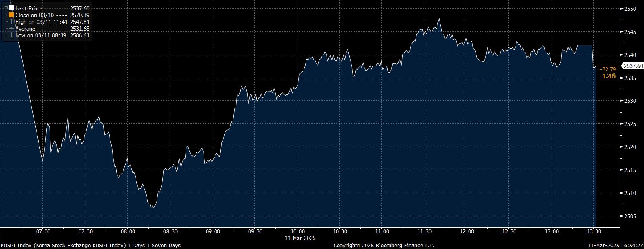Click the Low marker icon in legend
The height and width of the screenshot is (249, 644).
(11, 36)
